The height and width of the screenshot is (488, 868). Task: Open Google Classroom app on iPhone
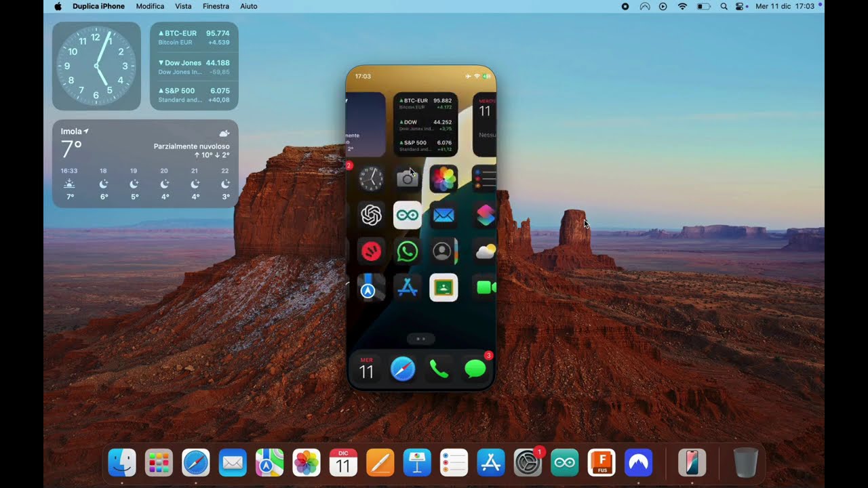coord(443,287)
